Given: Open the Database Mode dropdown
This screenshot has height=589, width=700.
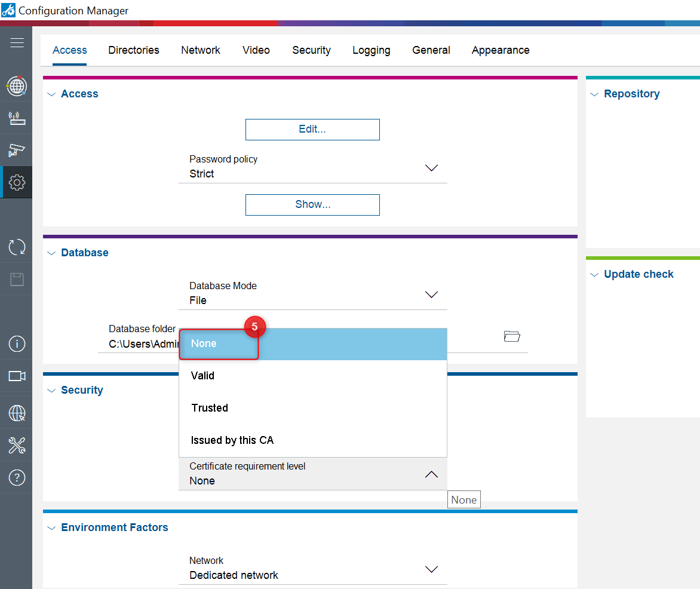Looking at the screenshot, I should point(431,294).
